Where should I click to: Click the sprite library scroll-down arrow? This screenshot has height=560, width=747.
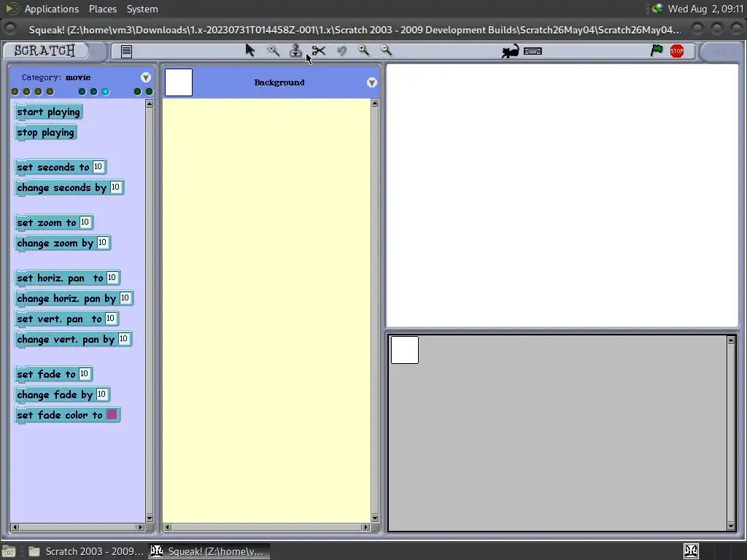tap(731, 526)
